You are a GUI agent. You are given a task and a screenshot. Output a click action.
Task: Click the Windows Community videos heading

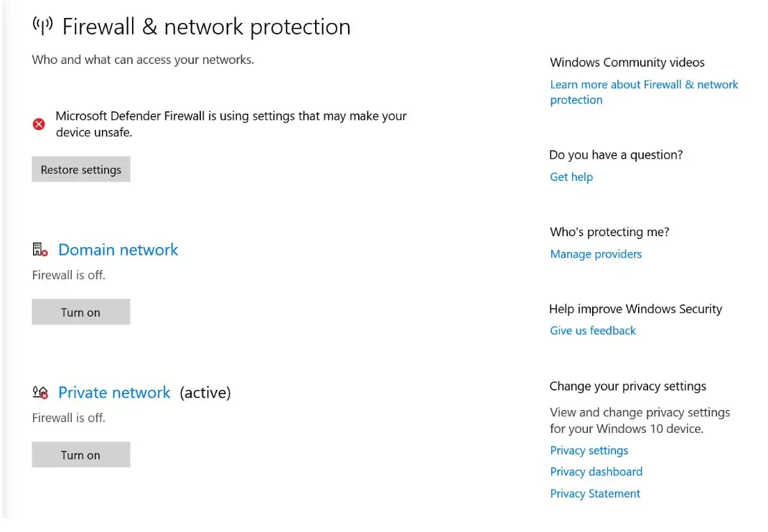627,62
